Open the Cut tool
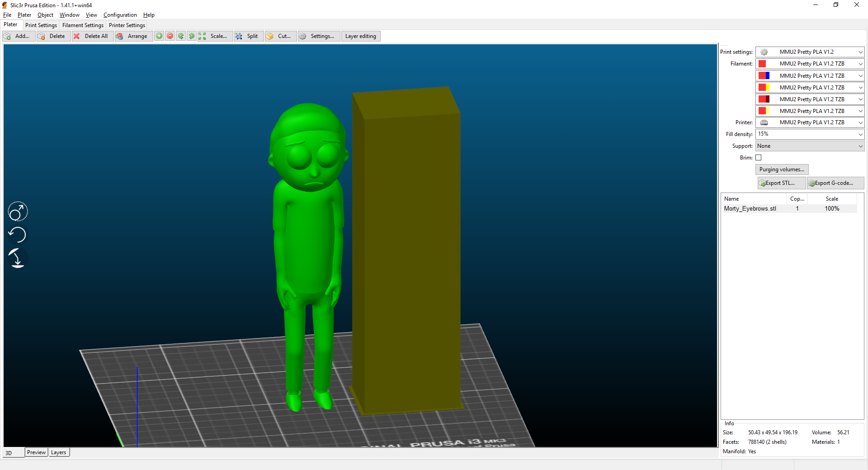The height and width of the screenshot is (470, 868). click(x=280, y=36)
